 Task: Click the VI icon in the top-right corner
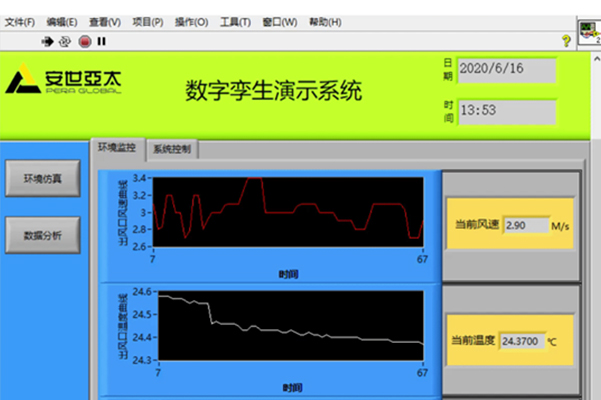coord(590,31)
